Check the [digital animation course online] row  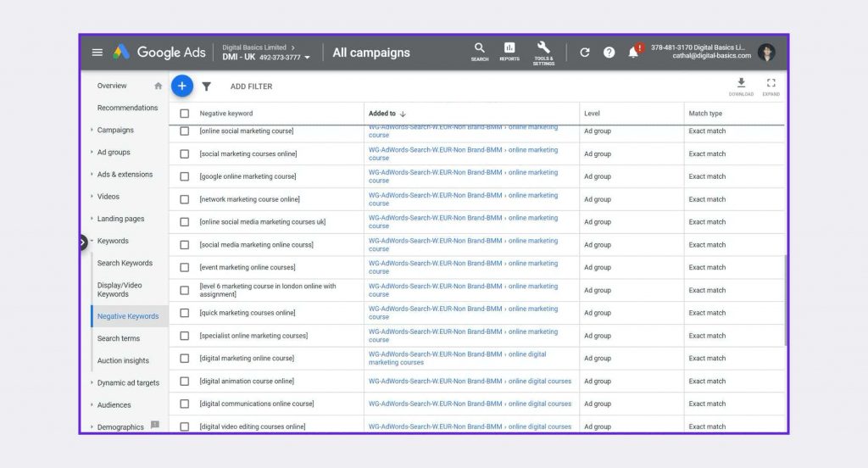click(x=184, y=381)
